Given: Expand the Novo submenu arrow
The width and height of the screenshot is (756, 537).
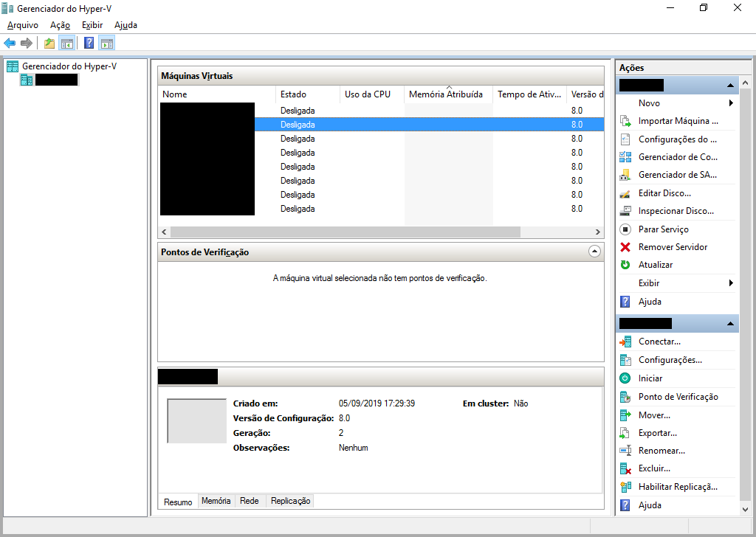Looking at the screenshot, I should tap(732, 103).
